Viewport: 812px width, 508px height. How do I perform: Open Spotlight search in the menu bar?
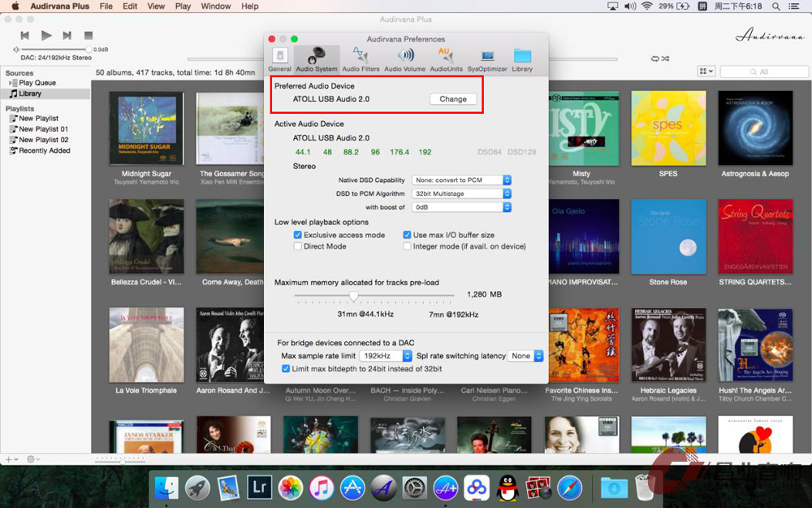click(x=775, y=7)
